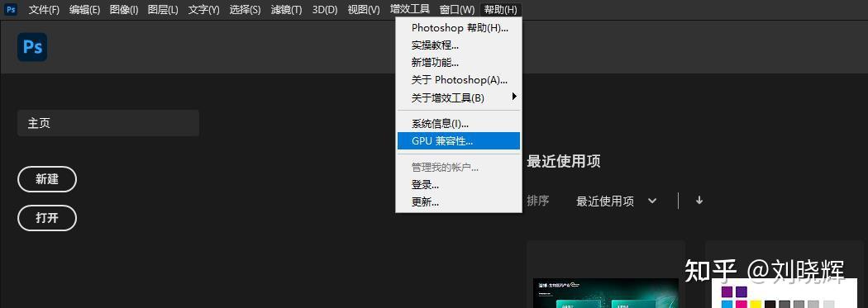Click the small Ps icon in menu bar
Screen dimensions: 868x308
[x=11, y=9]
